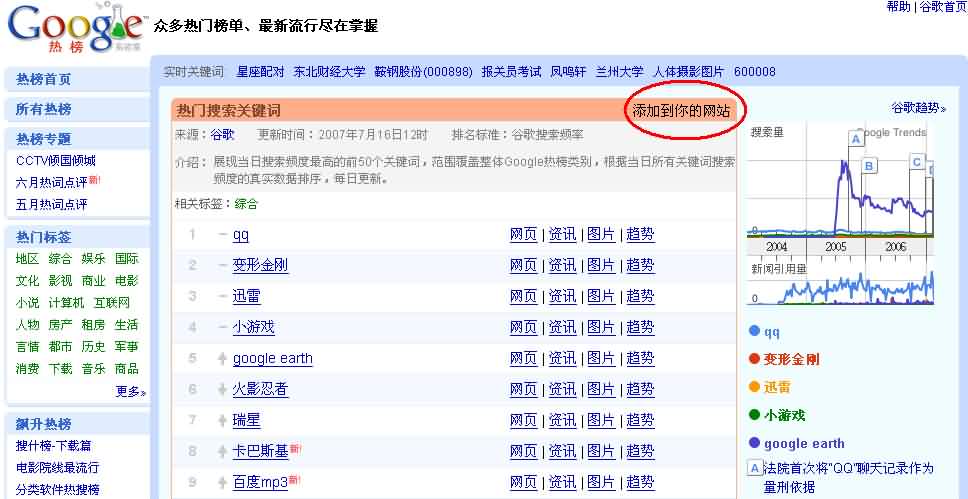This screenshot has height=499, width=968.
Task: Open keyword 小游戏 in ranking list
Action: (253, 327)
